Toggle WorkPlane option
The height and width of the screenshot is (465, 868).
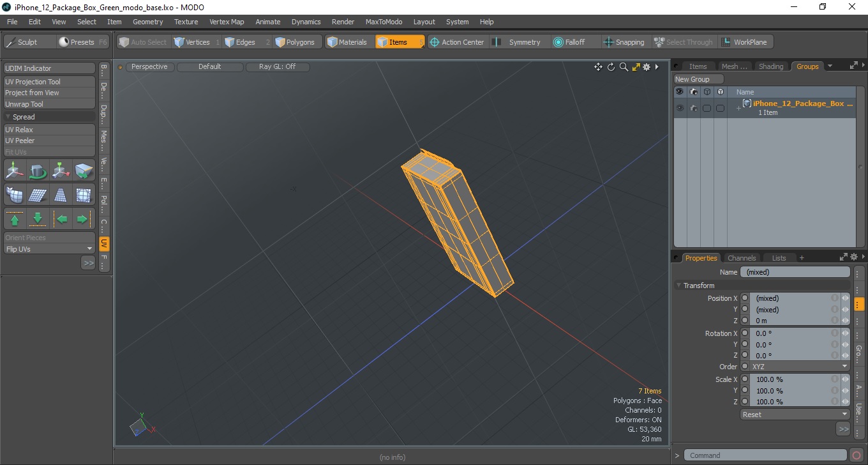point(745,42)
